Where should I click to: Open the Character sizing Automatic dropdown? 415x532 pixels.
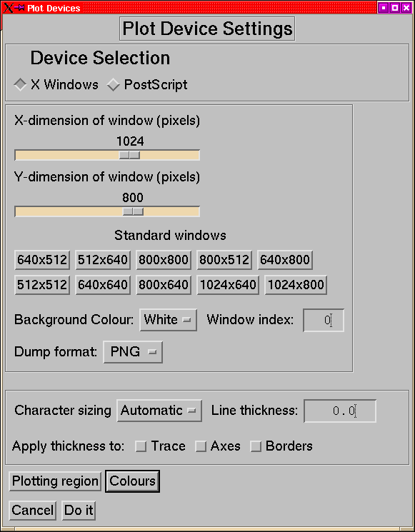[159, 411]
